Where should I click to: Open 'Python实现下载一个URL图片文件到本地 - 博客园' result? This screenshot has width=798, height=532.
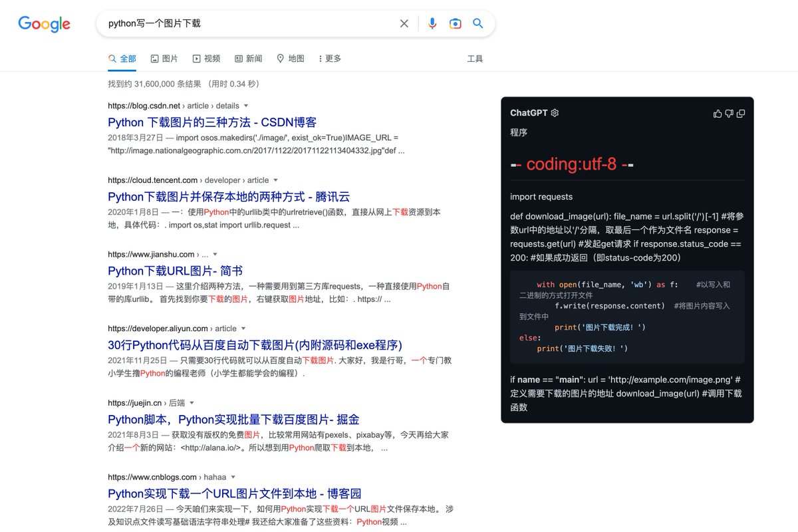coord(234,494)
